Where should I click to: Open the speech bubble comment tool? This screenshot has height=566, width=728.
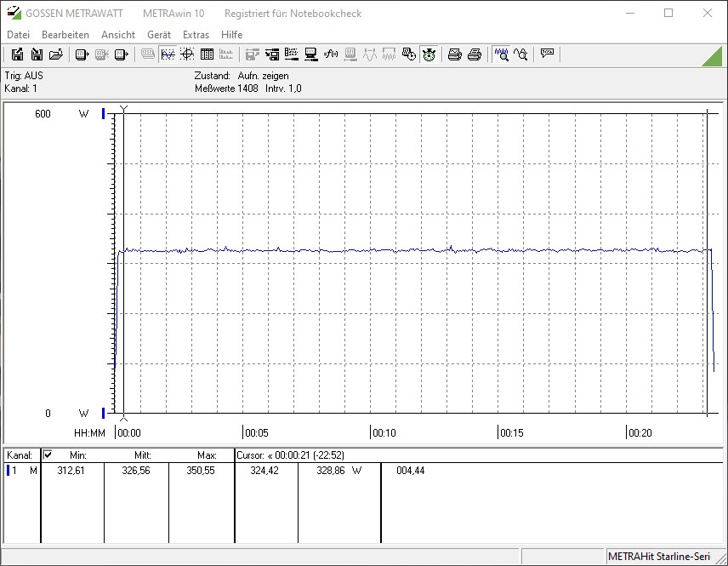coord(547,54)
